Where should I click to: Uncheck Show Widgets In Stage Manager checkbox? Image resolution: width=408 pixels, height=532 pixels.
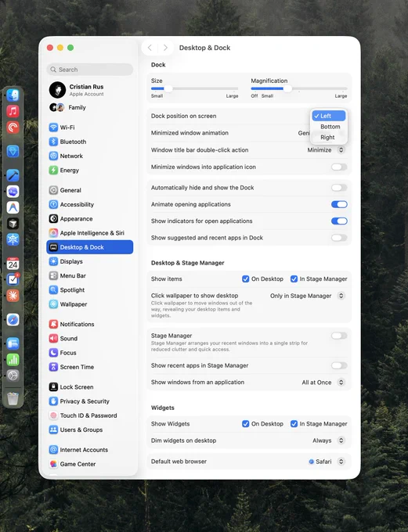click(x=294, y=424)
